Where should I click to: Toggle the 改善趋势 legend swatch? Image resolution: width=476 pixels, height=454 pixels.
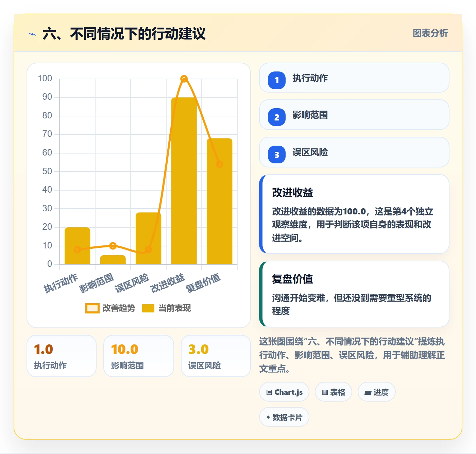tap(92, 308)
